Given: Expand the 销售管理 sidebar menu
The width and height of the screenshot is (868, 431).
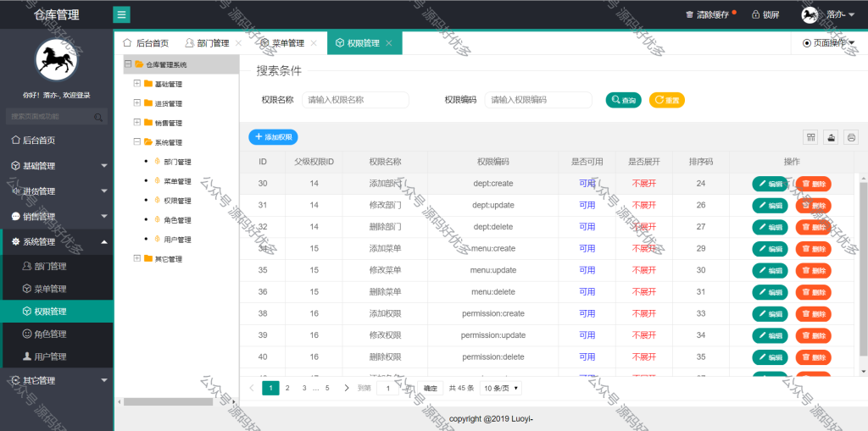Looking at the screenshot, I should [104, 216].
